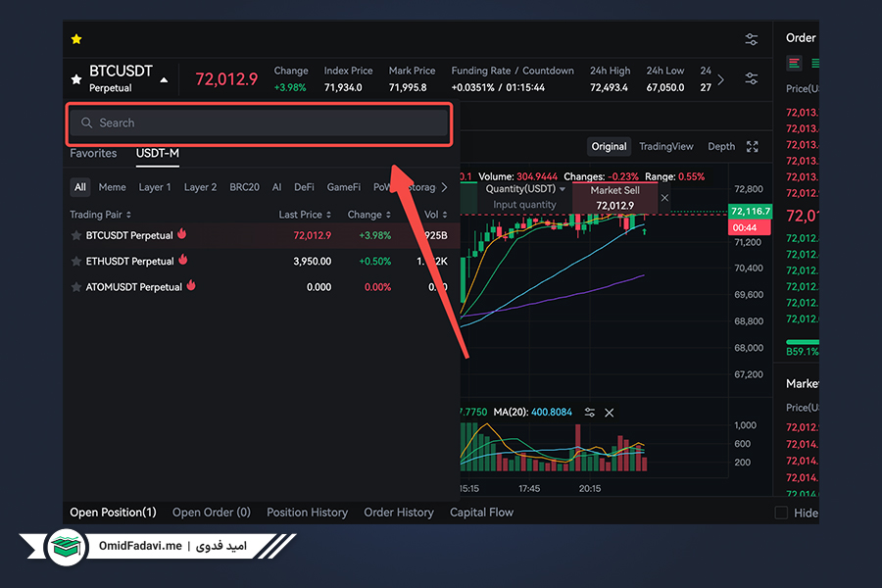Screen dimensions: 882x588
Task: Select the ATOMUSDT Perpetual trading pair
Action: coord(259,287)
